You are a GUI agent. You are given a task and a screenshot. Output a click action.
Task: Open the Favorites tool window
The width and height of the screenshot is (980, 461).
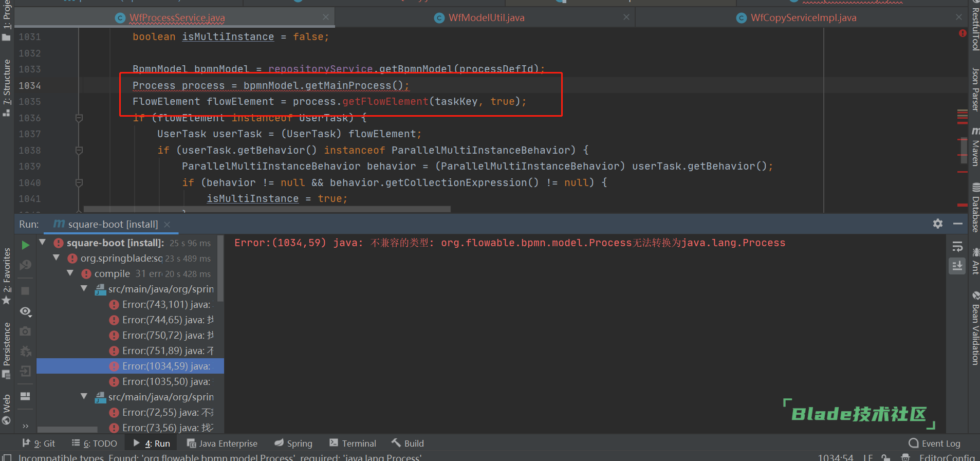[7, 275]
